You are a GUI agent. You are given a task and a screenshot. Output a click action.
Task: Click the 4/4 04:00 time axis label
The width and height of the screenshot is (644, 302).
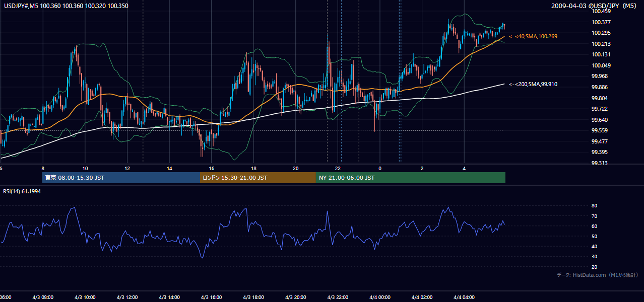[464, 297]
